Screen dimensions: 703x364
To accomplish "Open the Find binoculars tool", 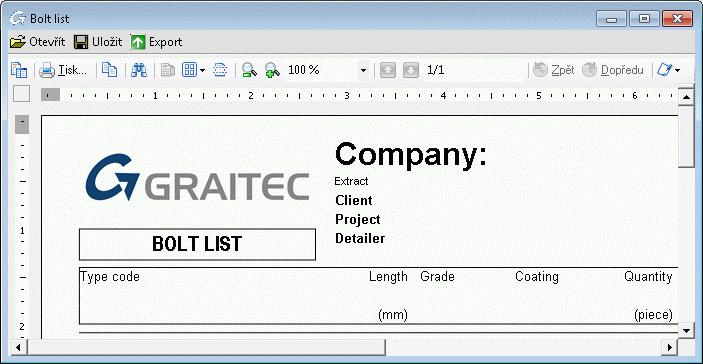I will pyautogui.click(x=139, y=70).
